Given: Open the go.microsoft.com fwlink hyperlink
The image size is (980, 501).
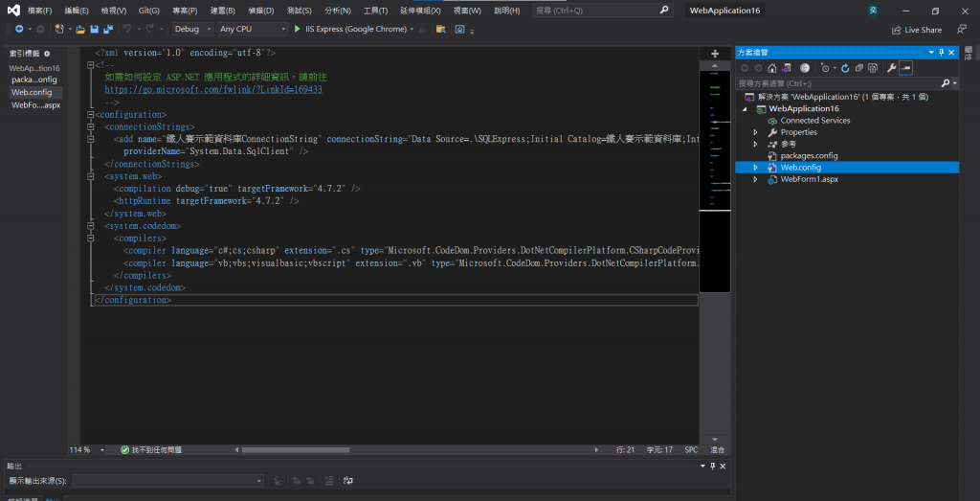Looking at the screenshot, I should point(213,89).
